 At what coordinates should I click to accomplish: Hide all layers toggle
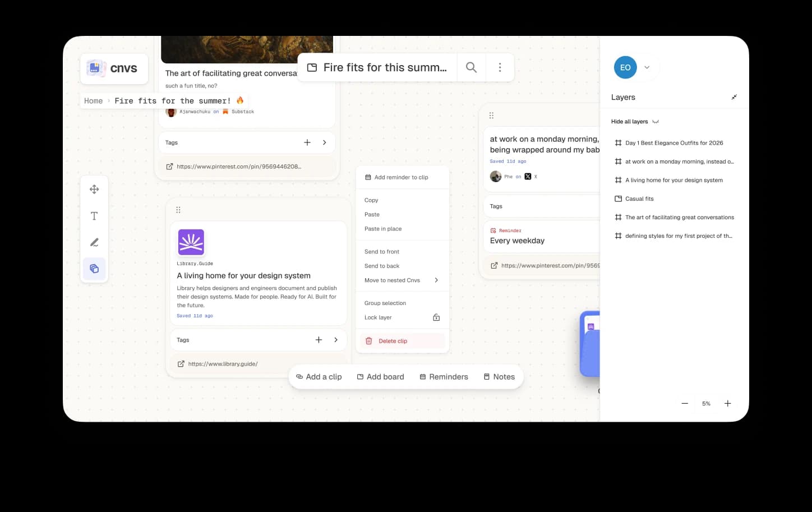coord(635,122)
